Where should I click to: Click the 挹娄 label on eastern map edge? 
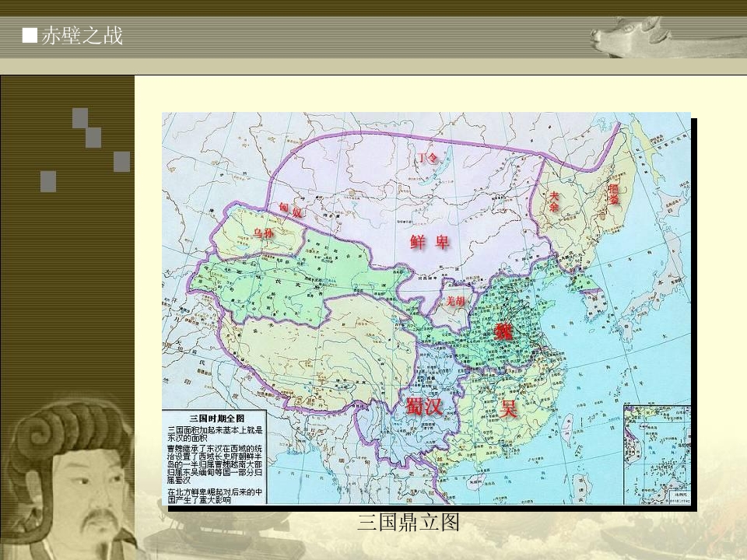pyautogui.click(x=614, y=194)
